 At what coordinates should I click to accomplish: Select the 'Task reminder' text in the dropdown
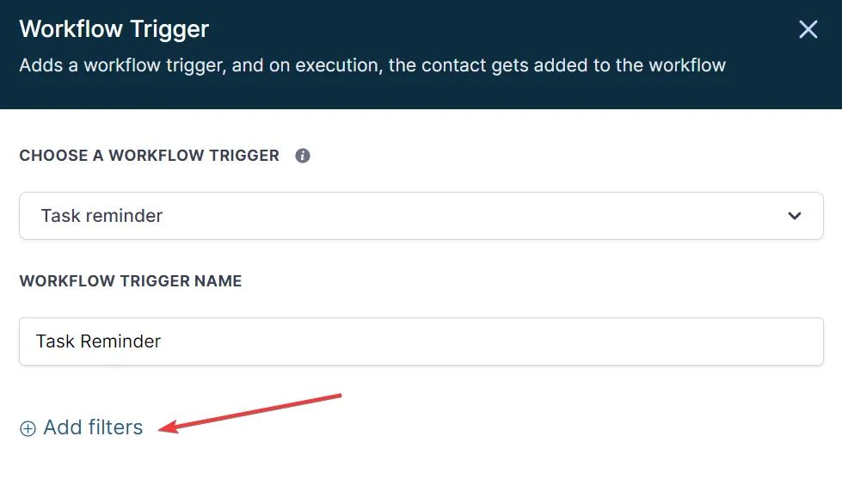coord(101,216)
